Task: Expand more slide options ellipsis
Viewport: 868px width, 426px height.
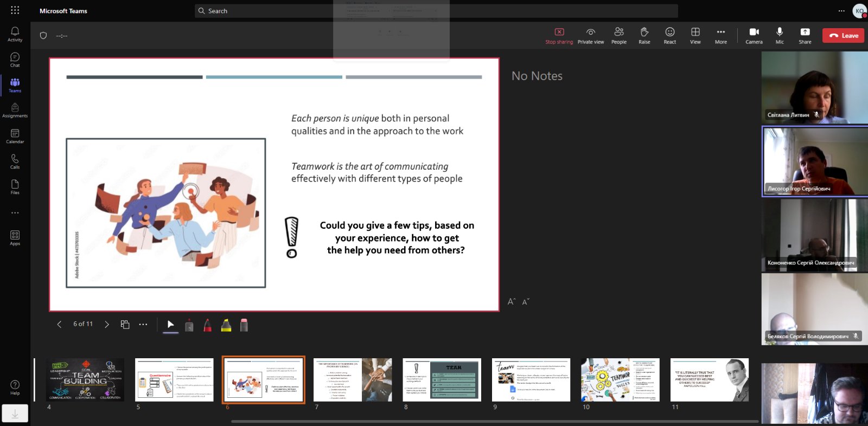Action: [143, 324]
